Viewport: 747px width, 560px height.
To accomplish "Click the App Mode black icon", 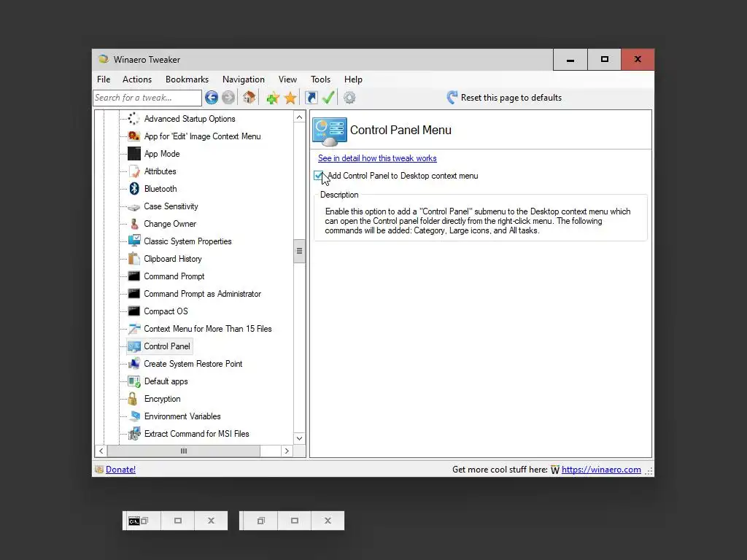I will tap(134, 153).
